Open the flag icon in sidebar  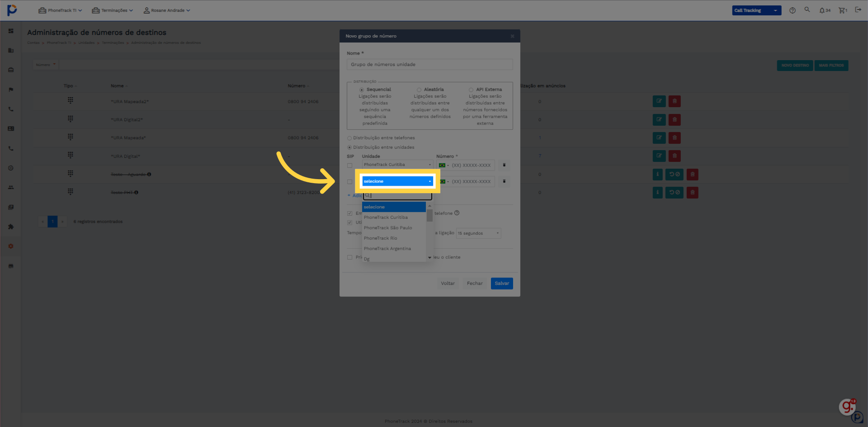tap(11, 90)
